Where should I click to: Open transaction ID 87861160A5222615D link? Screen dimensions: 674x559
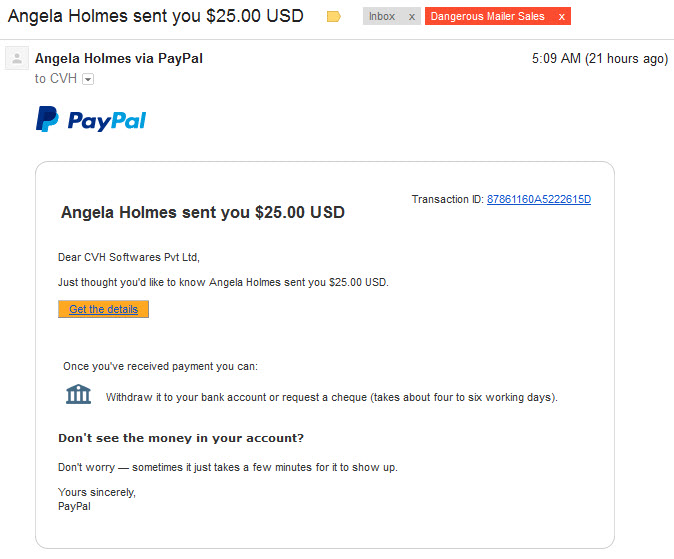point(539,199)
